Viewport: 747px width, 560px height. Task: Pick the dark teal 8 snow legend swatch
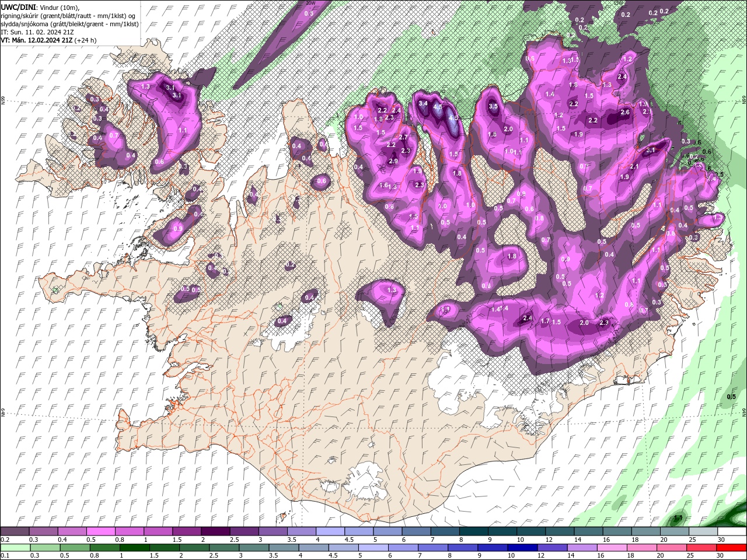click(474, 531)
